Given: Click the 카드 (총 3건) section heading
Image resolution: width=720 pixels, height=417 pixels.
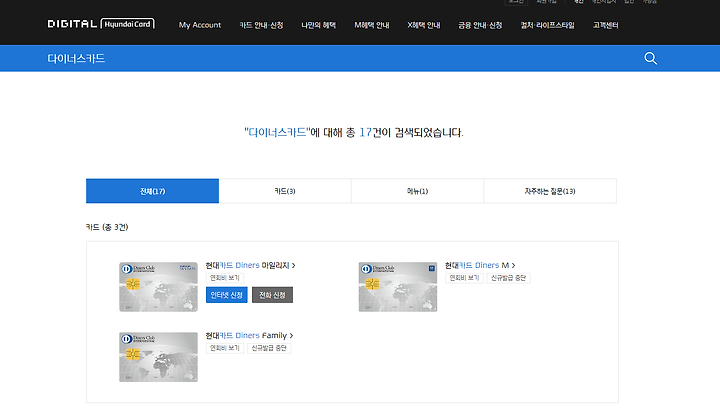Looking at the screenshot, I should click(x=107, y=227).
